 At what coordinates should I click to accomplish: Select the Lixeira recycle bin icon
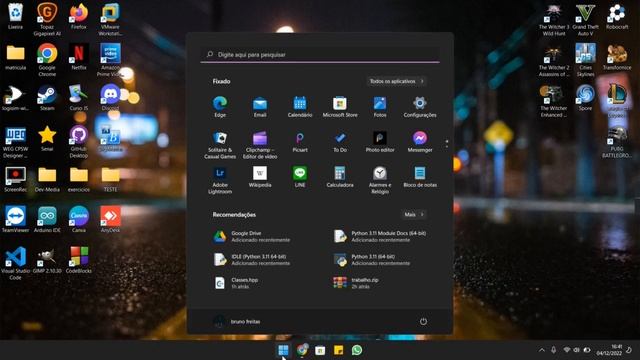[16, 16]
